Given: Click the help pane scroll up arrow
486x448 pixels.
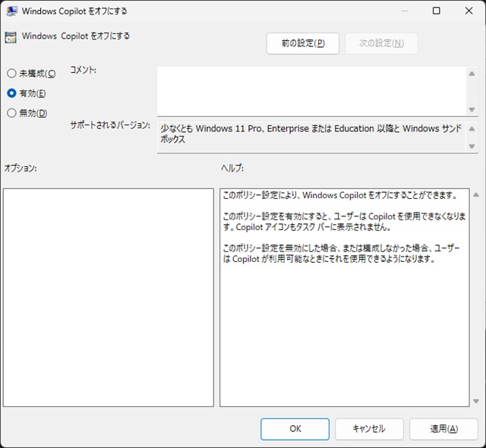Looking at the screenshot, I should click(476, 195).
